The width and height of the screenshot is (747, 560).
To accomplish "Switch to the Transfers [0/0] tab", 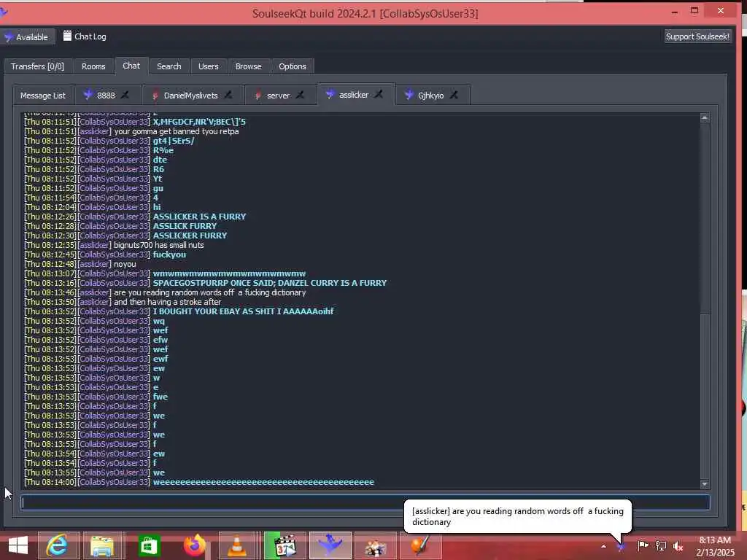I will click(38, 66).
